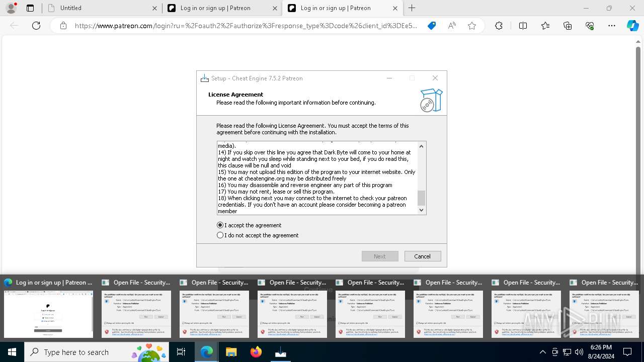Viewport: 644px width, 362px height.
Task: Click the taskbar search box
Action: tap(97, 352)
